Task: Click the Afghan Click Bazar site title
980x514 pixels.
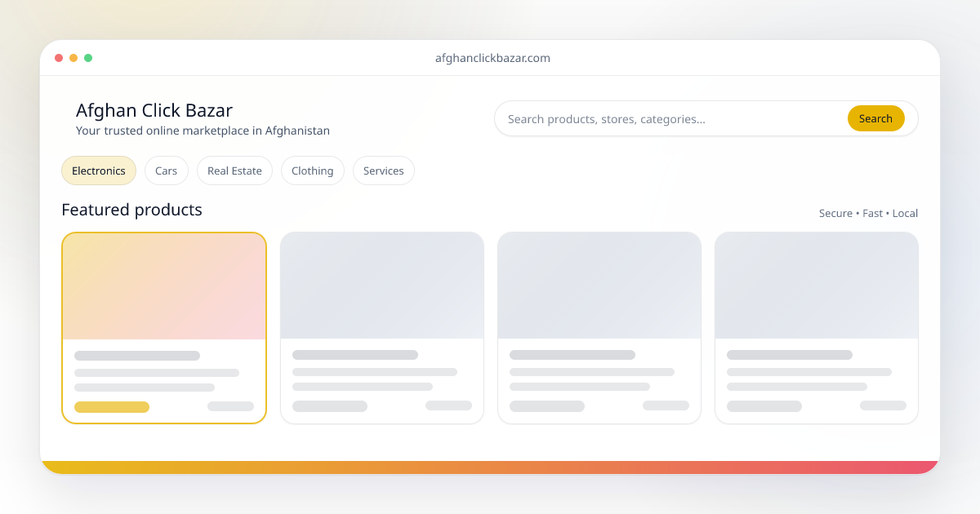Action: click(154, 110)
